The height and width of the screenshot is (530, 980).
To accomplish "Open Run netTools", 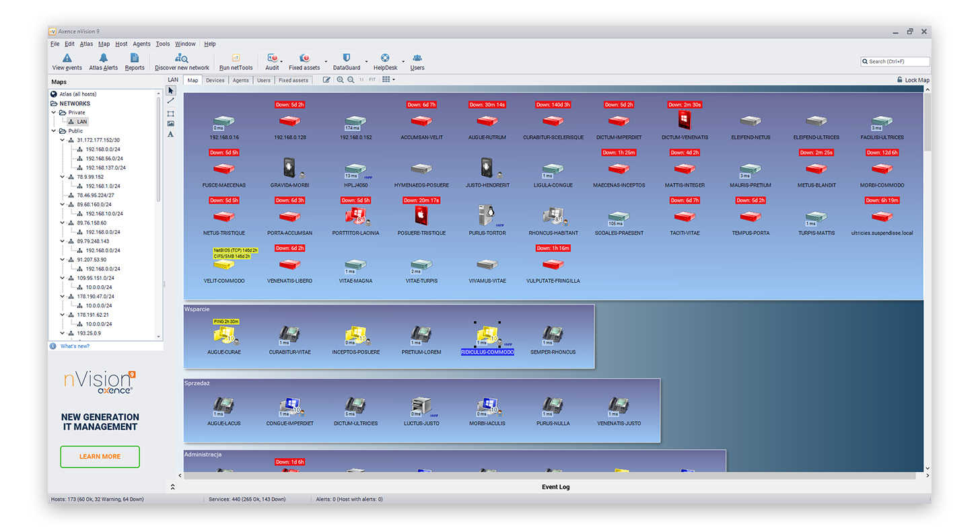I will pyautogui.click(x=235, y=62).
